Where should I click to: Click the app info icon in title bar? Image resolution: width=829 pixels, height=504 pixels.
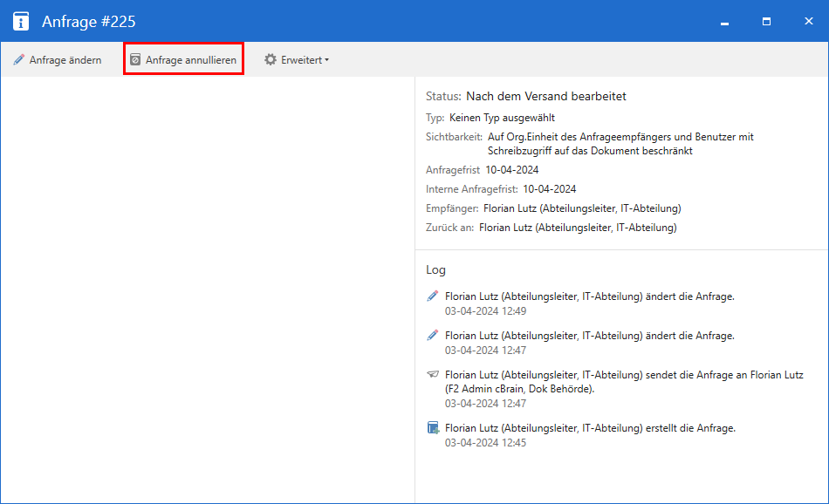click(x=21, y=21)
